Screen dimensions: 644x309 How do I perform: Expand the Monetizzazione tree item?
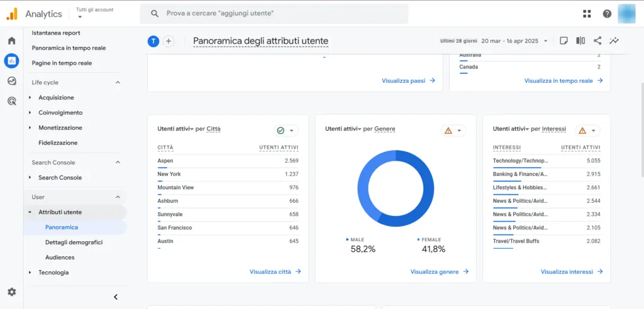(x=30, y=128)
